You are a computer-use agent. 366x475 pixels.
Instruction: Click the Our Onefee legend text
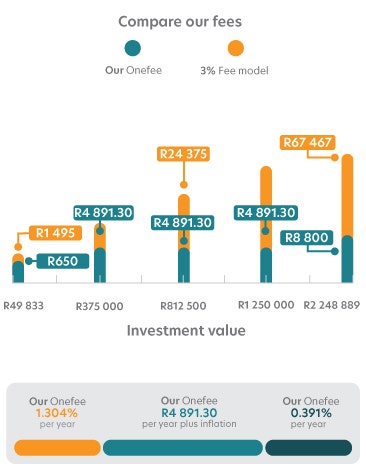tap(133, 70)
